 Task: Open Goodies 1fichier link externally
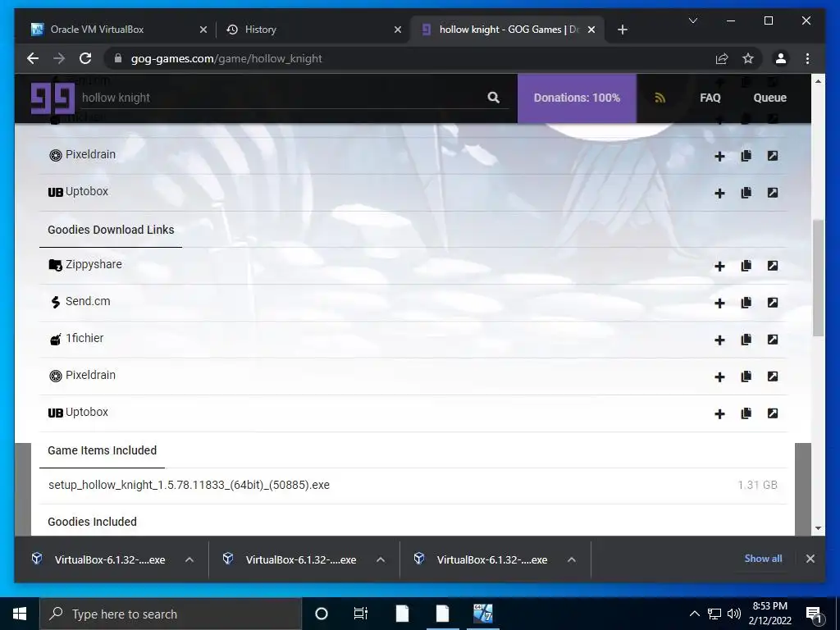(x=773, y=340)
